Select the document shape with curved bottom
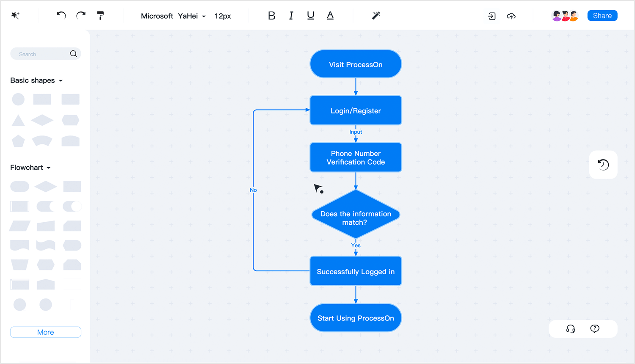This screenshot has height=364, width=635. click(x=19, y=245)
